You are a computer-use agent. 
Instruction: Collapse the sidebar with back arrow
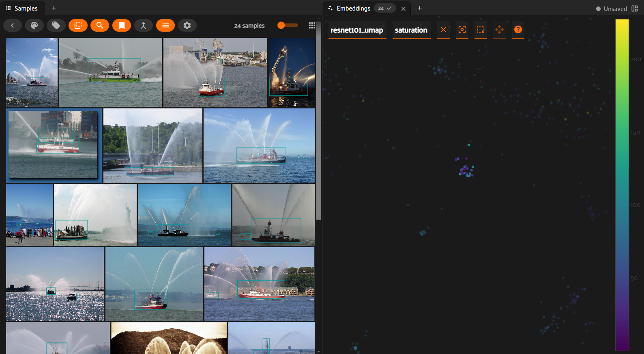click(x=13, y=26)
